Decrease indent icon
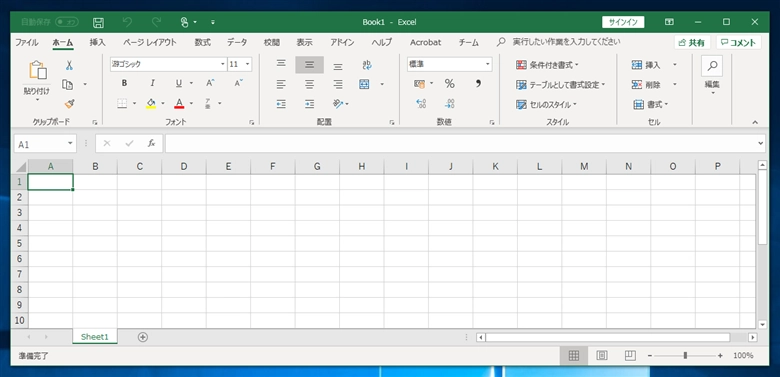Image resolution: width=780 pixels, height=377 pixels. tap(281, 103)
